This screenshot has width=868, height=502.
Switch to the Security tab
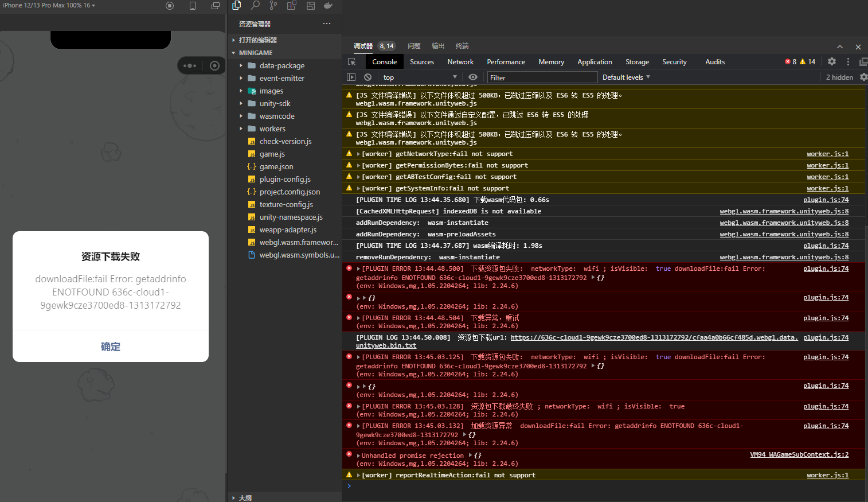tap(674, 61)
